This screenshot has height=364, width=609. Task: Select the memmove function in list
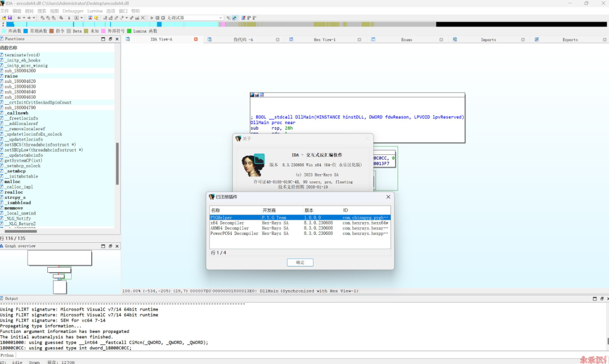57,208
